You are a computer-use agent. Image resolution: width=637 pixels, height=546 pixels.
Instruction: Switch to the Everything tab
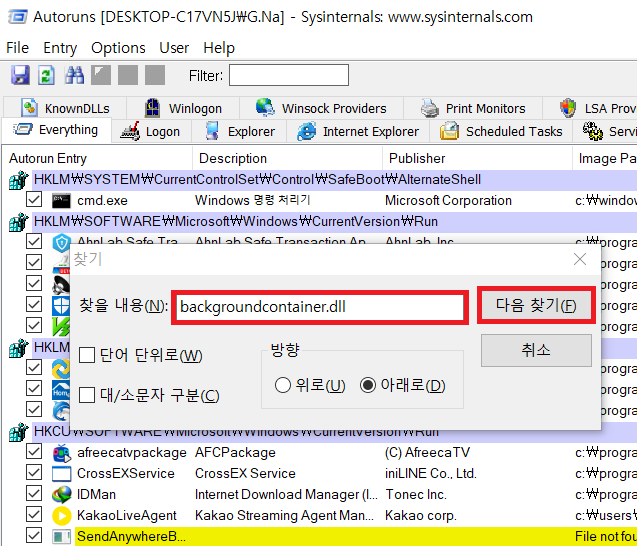[56, 130]
